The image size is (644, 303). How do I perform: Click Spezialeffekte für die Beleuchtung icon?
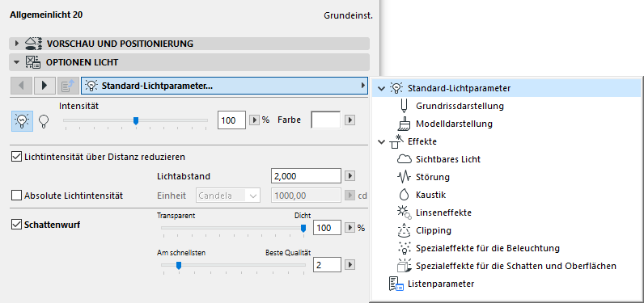(405, 248)
